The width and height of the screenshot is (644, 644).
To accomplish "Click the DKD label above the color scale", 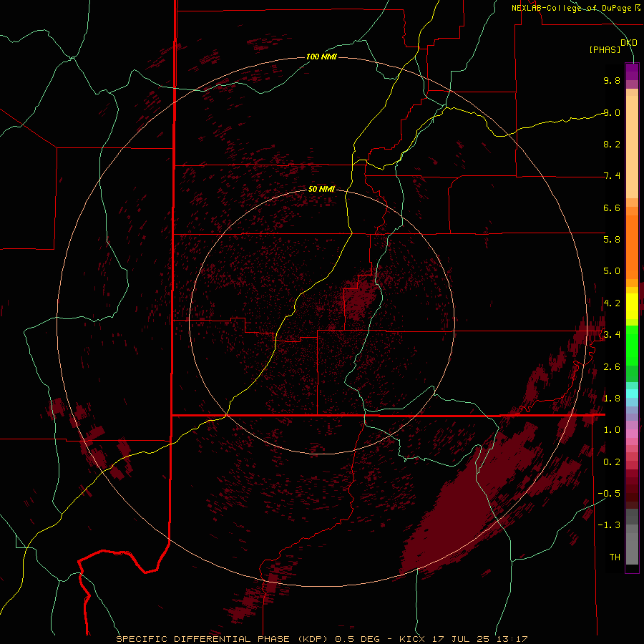I will click(x=629, y=43).
